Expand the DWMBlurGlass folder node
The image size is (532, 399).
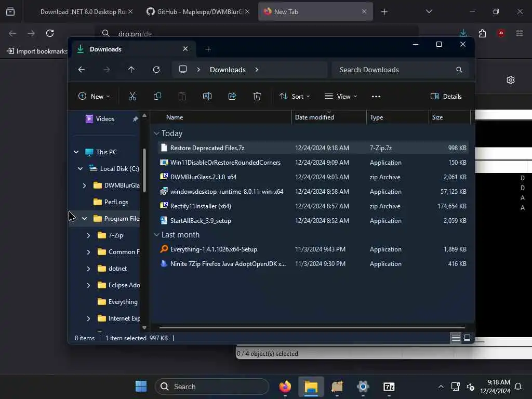pyautogui.click(x=85, y=185)
